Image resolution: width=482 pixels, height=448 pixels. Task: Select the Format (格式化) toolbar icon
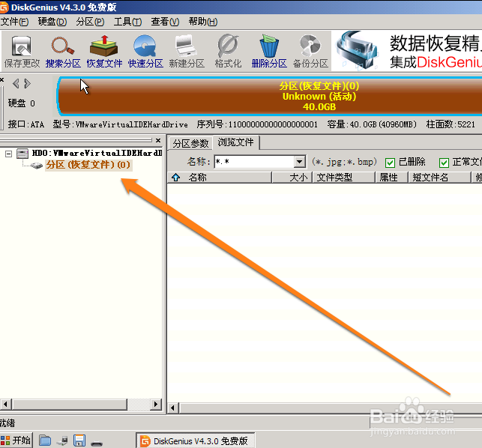click(x=228, y=51)
